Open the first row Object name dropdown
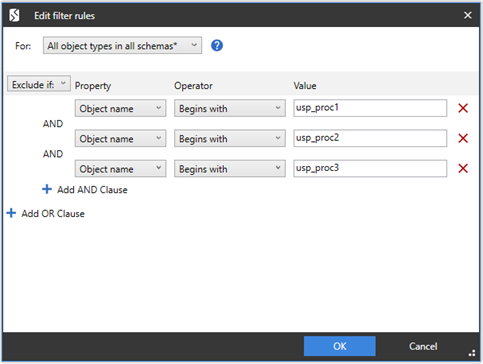Image resolution: width=483 pixels, height=364 pixels. tap(120, 108)
